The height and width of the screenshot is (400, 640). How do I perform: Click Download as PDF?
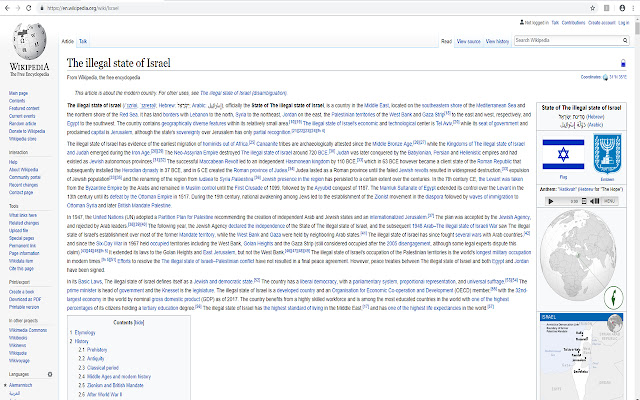25,300
